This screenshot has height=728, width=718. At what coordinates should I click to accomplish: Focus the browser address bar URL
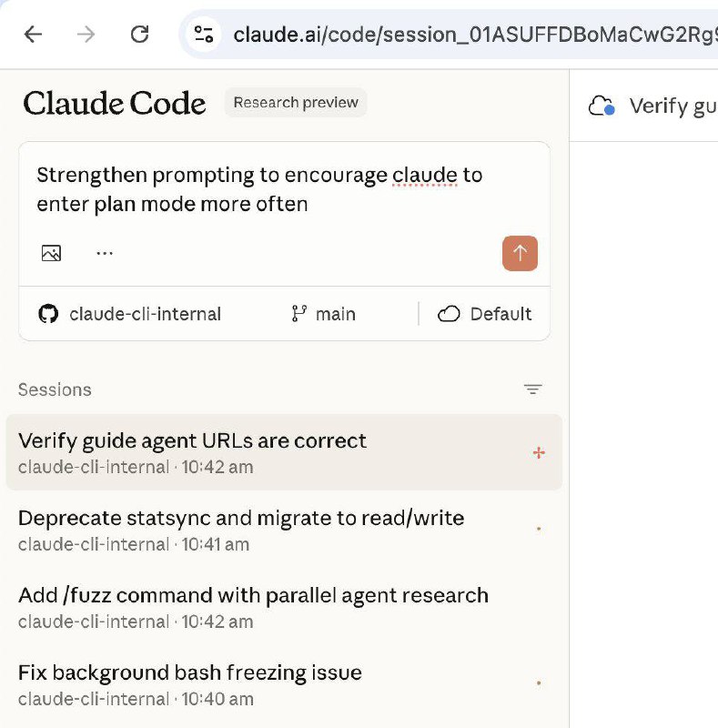455,35
